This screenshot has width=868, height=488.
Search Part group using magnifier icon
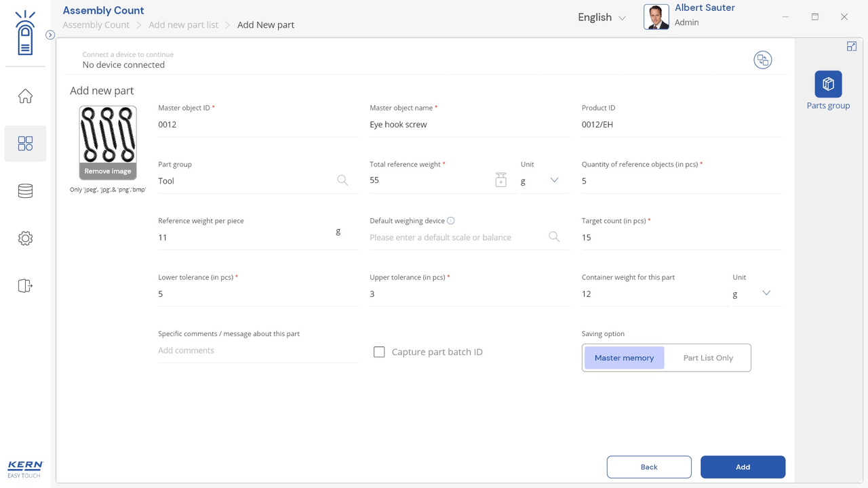pos(342,180)
